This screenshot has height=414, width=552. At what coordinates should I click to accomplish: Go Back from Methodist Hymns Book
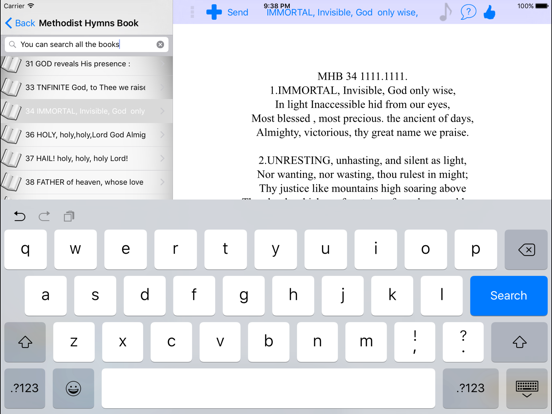pos(20,23)
